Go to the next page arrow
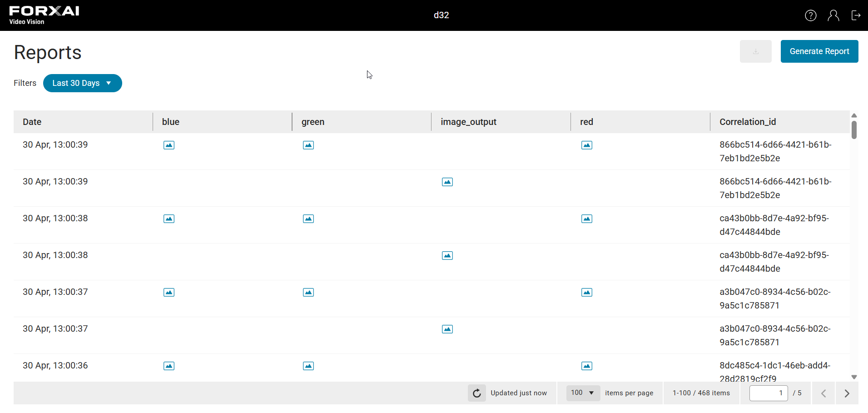 coord(847,393)
